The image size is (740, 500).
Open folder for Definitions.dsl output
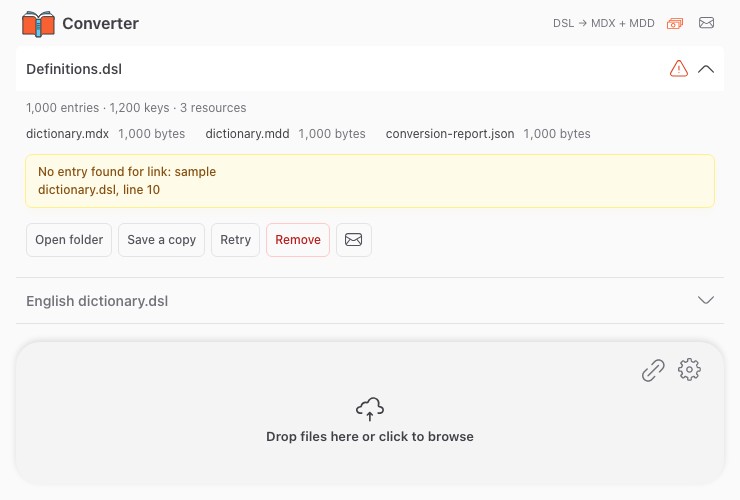pos(69,240)
